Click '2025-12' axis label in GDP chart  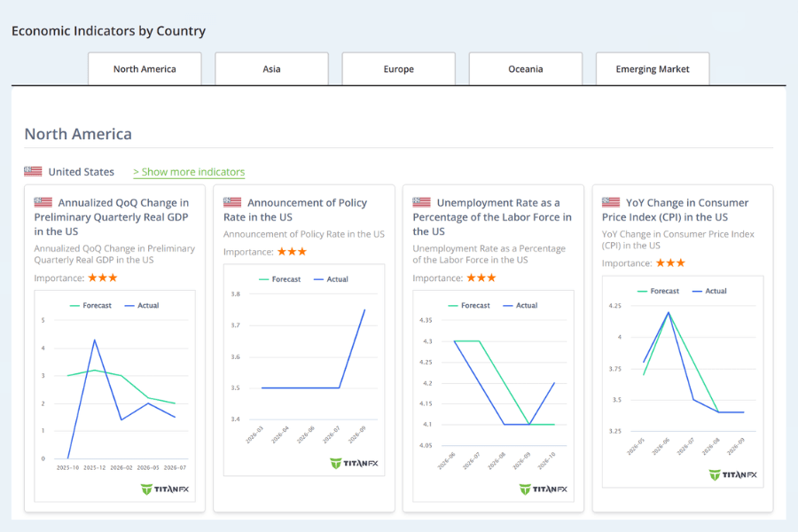click(x=95, y=467)
